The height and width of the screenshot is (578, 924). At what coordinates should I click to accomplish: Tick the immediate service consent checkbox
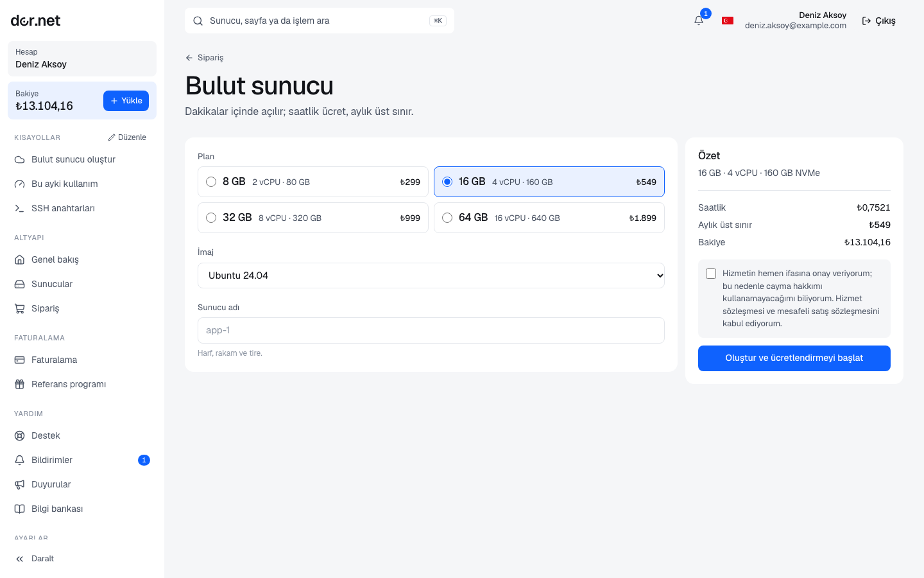711,274
